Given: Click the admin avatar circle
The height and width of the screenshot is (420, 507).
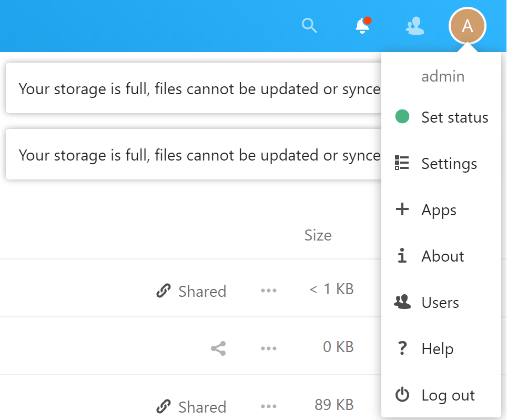Looking at the screenshot, I should point(467,26).
